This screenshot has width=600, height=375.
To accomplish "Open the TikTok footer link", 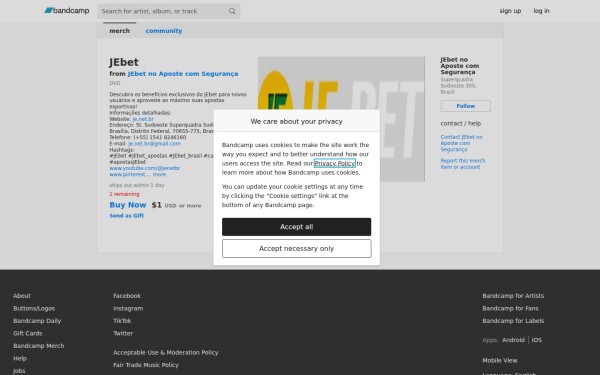I will [122, 321].
